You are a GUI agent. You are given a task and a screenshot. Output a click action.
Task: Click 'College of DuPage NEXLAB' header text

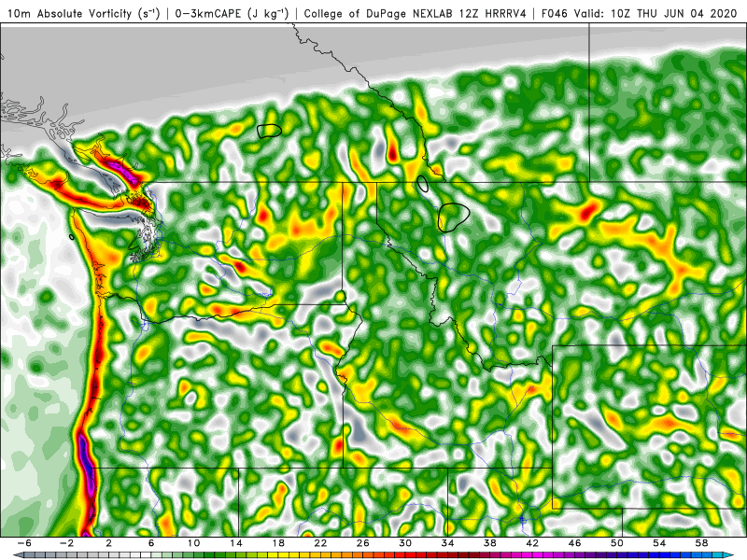pos(379,13)
